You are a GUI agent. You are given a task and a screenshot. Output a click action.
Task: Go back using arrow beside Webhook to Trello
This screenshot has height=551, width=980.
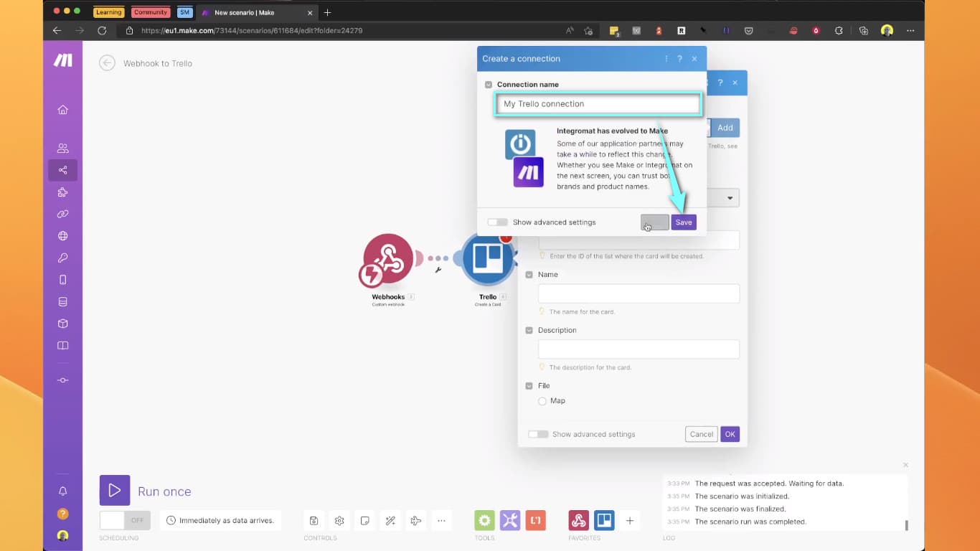(107, 63)
